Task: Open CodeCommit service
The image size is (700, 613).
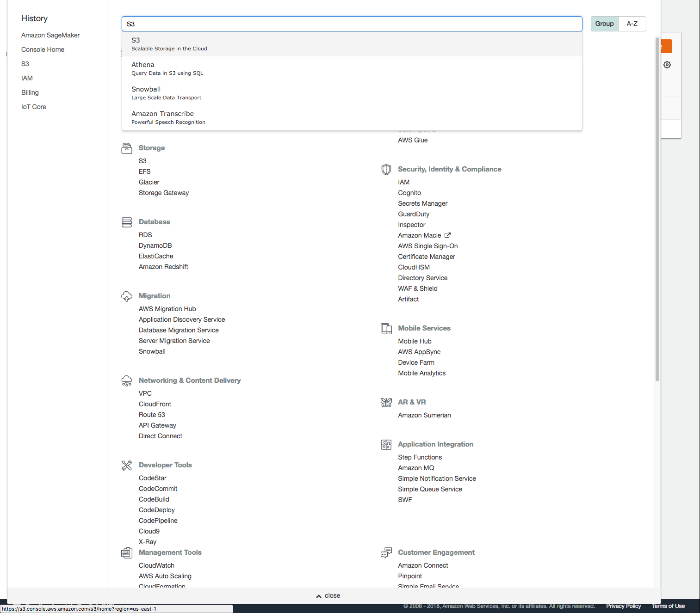Action: pos(158,489)
